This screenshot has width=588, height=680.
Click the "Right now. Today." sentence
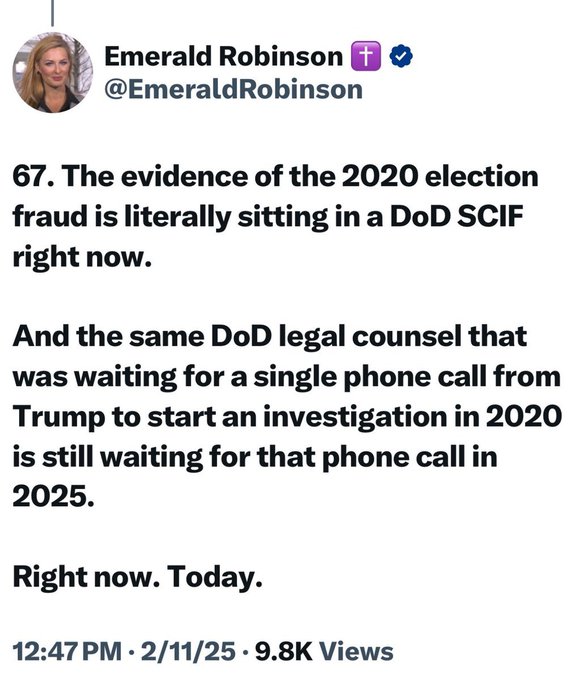[x=137, y=577]
